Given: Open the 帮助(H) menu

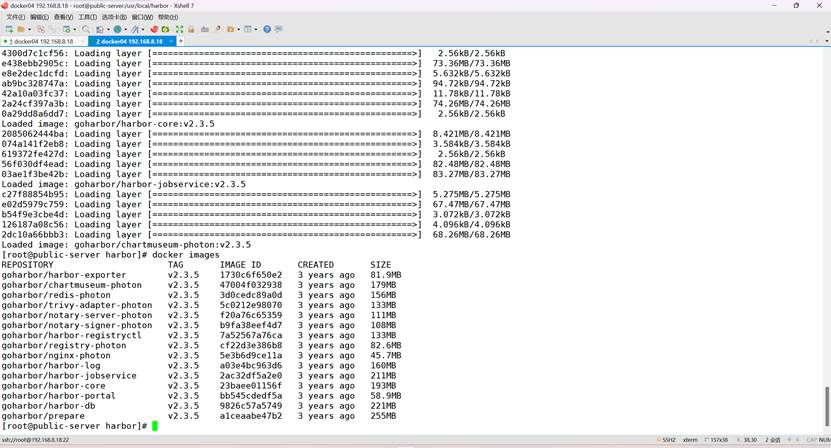Looking at the screenshot, I should click(167, 17).
